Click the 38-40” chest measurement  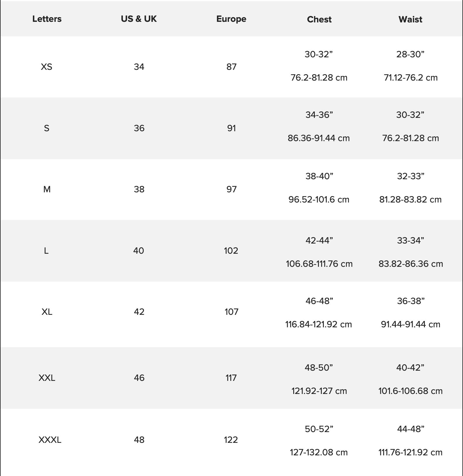pos(319,176)
